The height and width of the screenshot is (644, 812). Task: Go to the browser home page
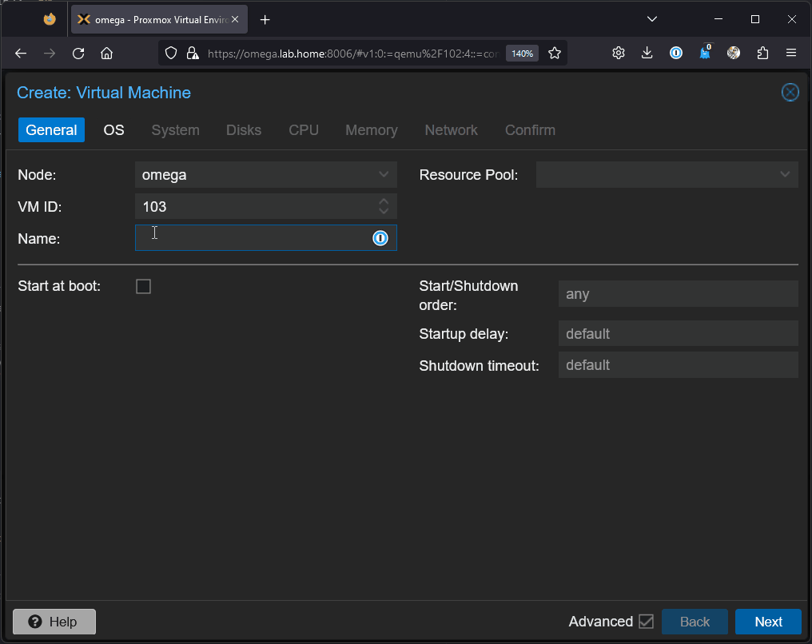tap(106, 54)
